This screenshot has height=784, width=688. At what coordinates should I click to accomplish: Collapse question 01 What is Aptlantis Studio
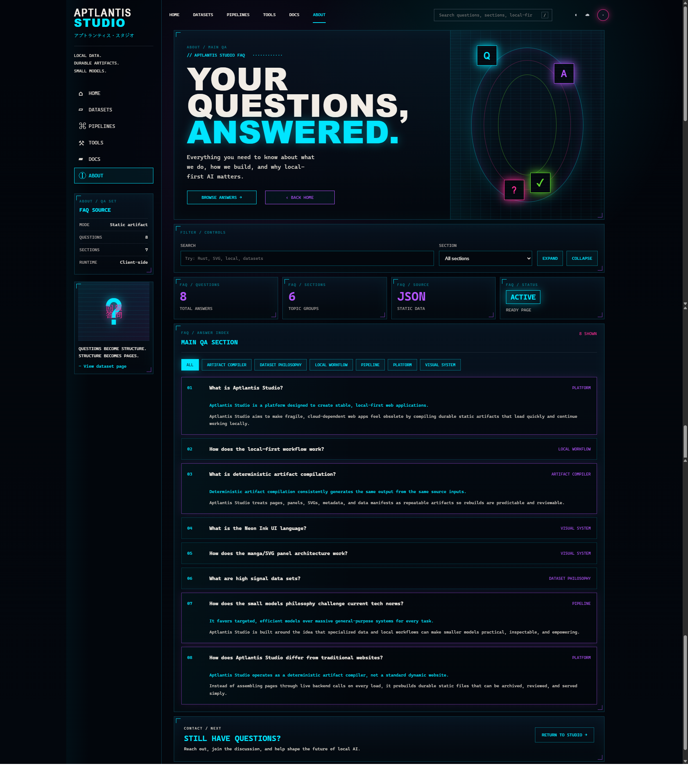[389, 388]
